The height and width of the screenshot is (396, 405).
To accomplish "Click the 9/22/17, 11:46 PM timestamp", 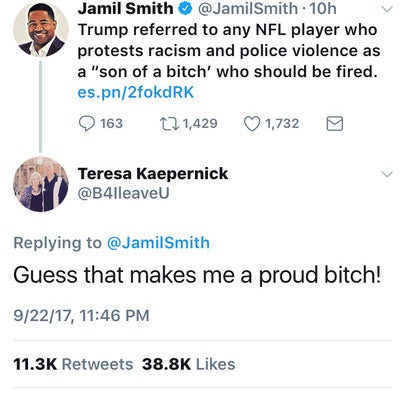I will [81, 315].
